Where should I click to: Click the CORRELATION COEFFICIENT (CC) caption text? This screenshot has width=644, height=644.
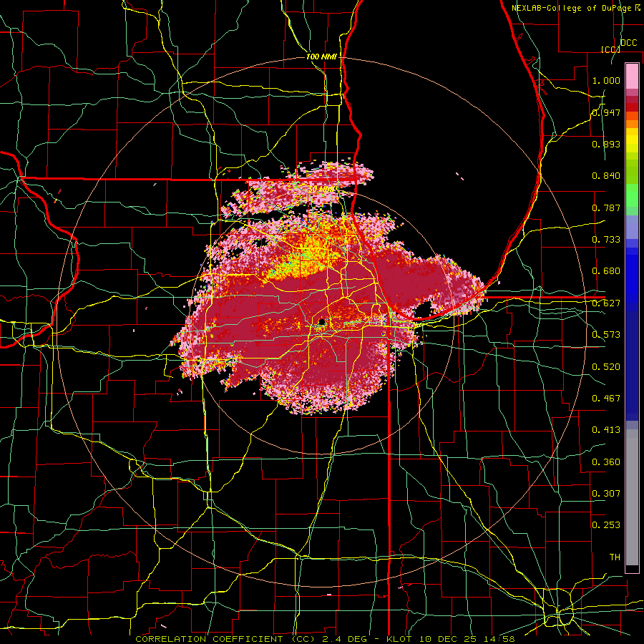pyautogui.click(x=225, y=639)
